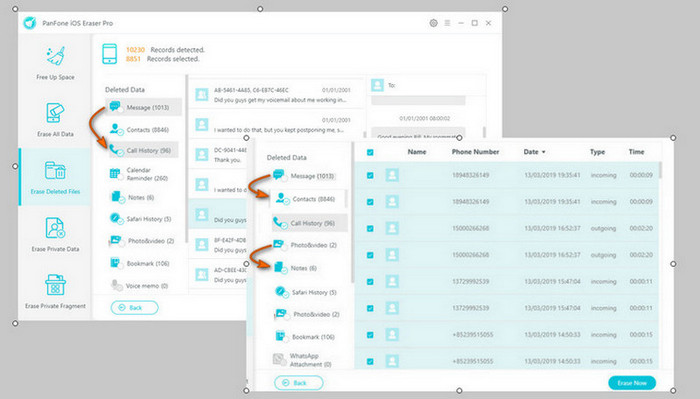Open message 'I wanted to do that' row
This screenshot has height=399, width=700.
(x=276, y=125)
